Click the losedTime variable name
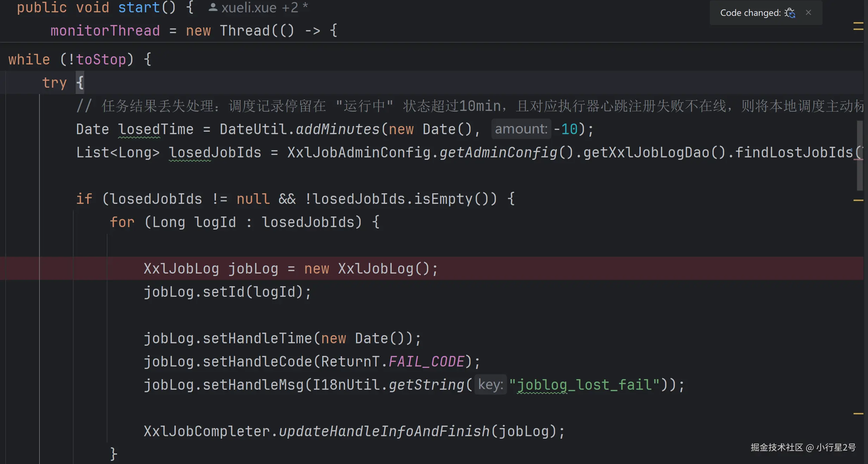 [155, 129]
